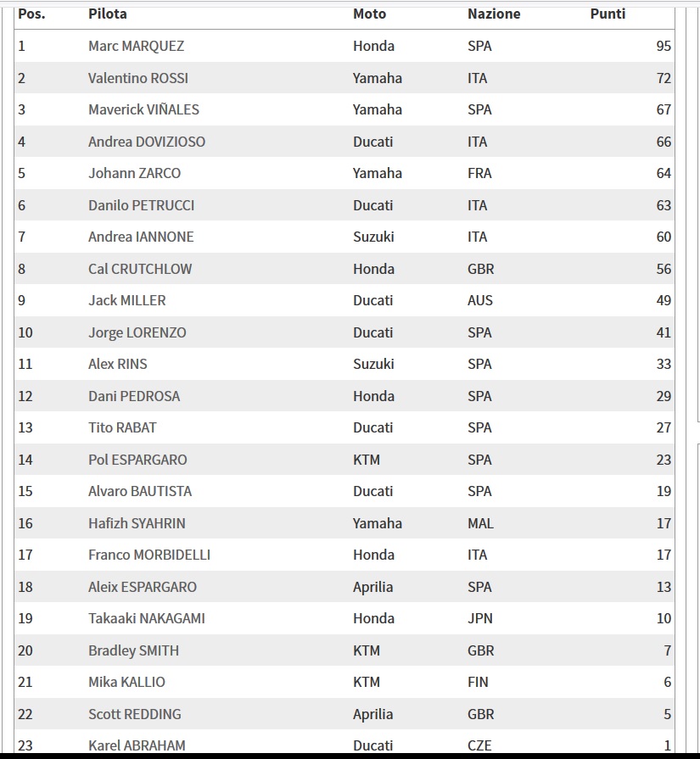This screenshot has height=759, width=700.
Task: Click the Suzuki cell for Andrea IANNONE
Action: pyautogui.click(x=373, y=237)
